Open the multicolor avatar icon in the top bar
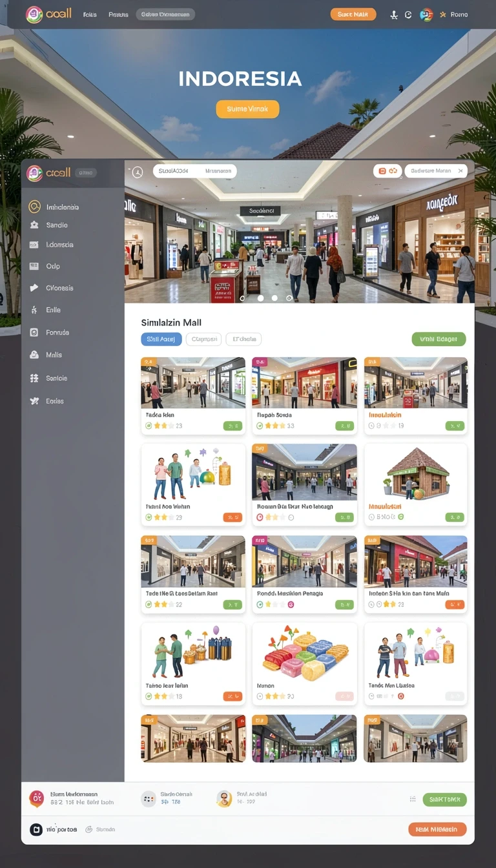496x868 pixels. [x=426, y=14]
